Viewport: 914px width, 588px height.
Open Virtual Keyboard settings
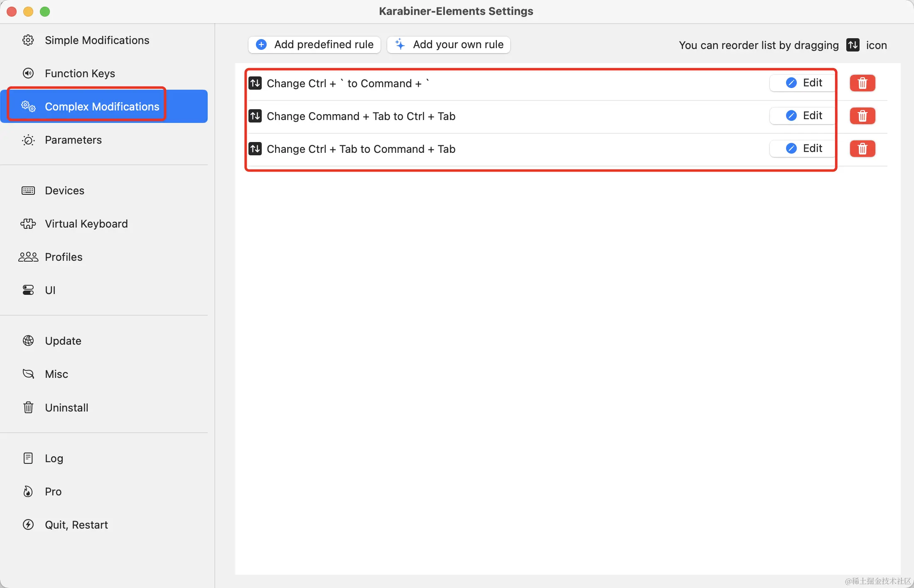[x=104, y=224]
